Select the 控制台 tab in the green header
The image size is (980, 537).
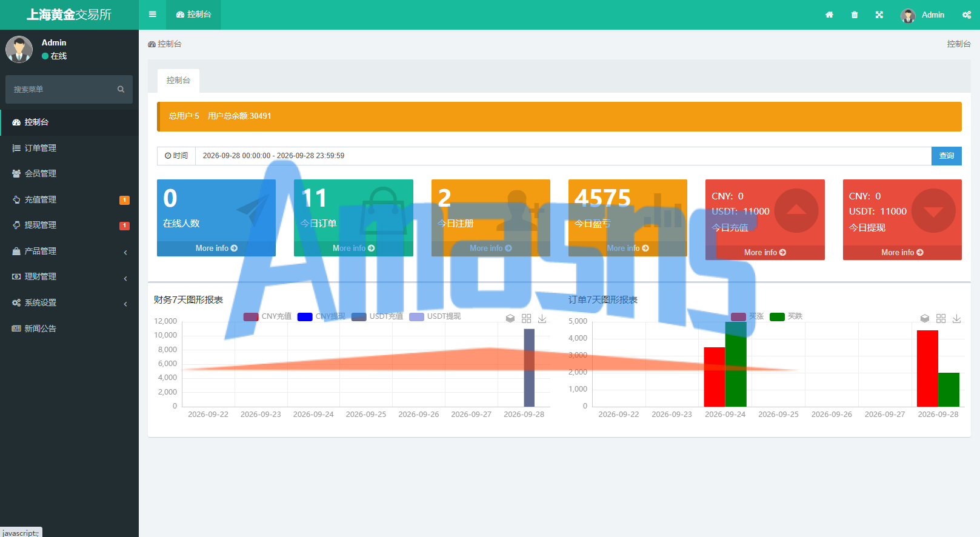point(193,15)
